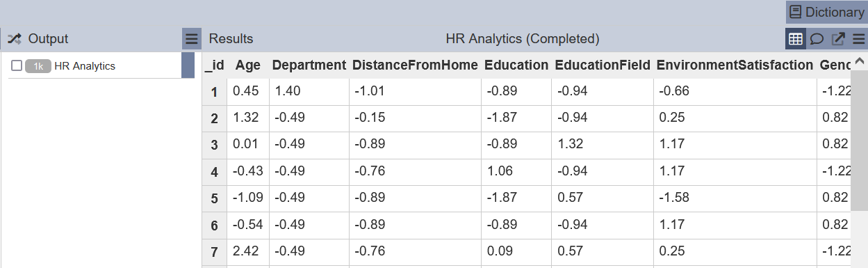Click the scroll up arrow

tap(859, 61)
